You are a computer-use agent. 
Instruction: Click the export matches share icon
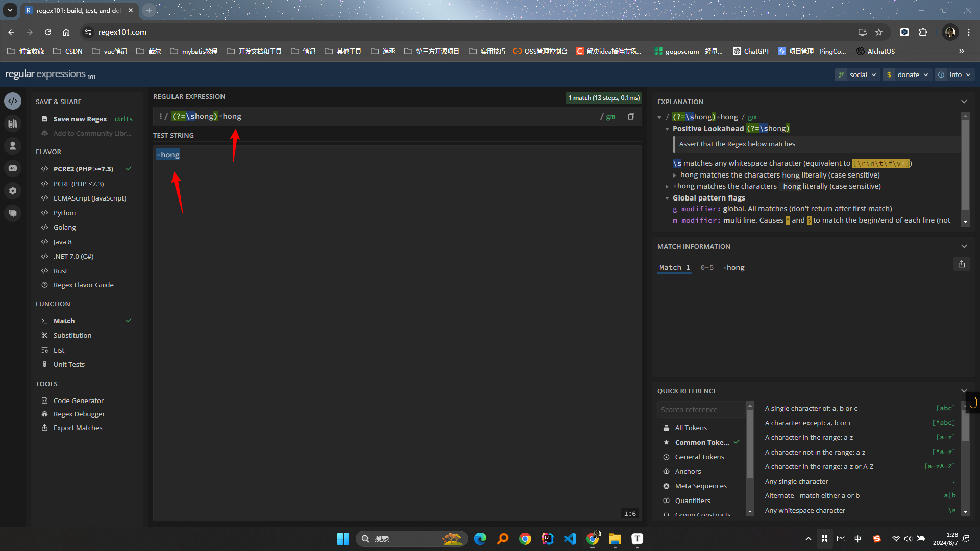[961, 264]
